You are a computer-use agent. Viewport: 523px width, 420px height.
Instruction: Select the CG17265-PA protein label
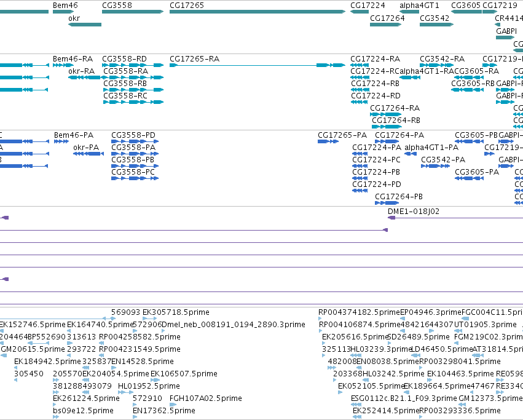tap(342, 135)
